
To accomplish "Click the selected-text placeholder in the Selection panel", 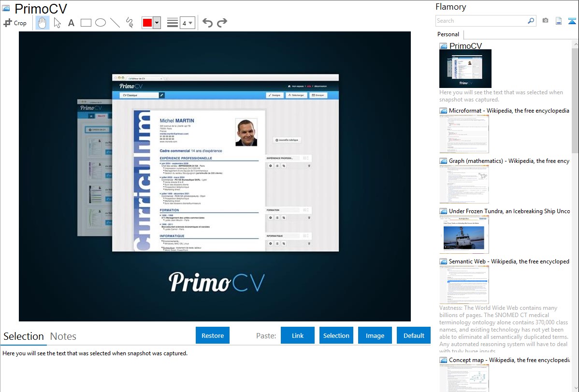I will click(95, 353).
